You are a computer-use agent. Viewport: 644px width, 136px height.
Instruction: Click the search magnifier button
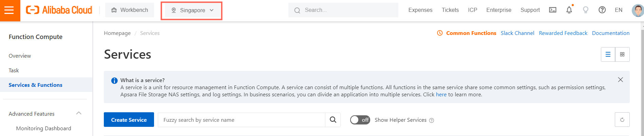pos(333,120)
